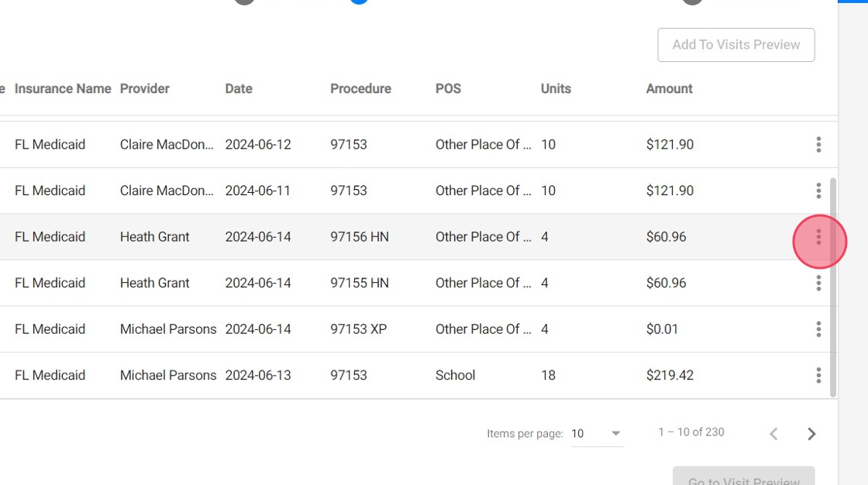
Task: Click the Date column header
Action: pyautogui.click(x=239, y=88)
